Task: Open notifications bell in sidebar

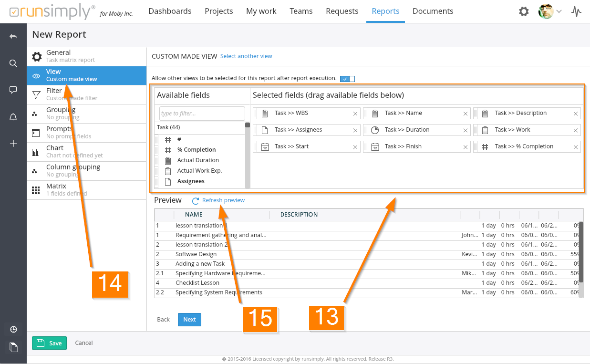Action: (x=13, y=117)
